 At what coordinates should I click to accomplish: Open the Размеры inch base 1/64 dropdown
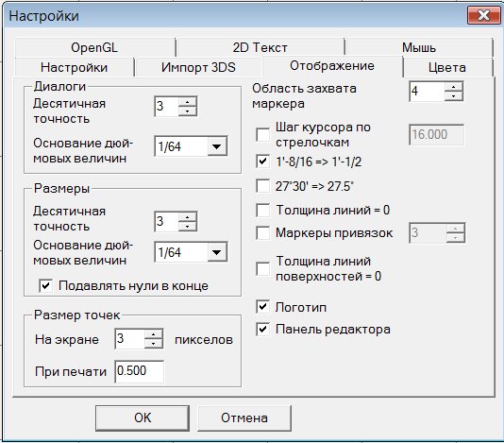tap(217, 252)
